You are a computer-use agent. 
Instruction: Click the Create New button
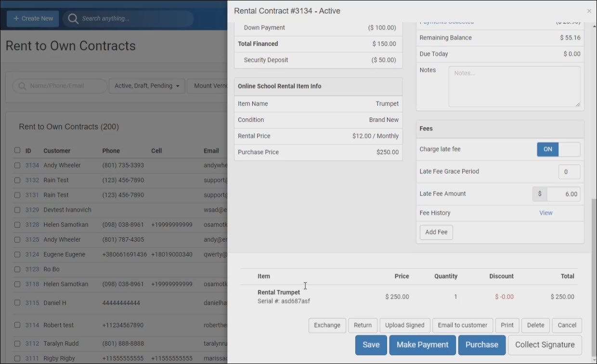point(33,19)
